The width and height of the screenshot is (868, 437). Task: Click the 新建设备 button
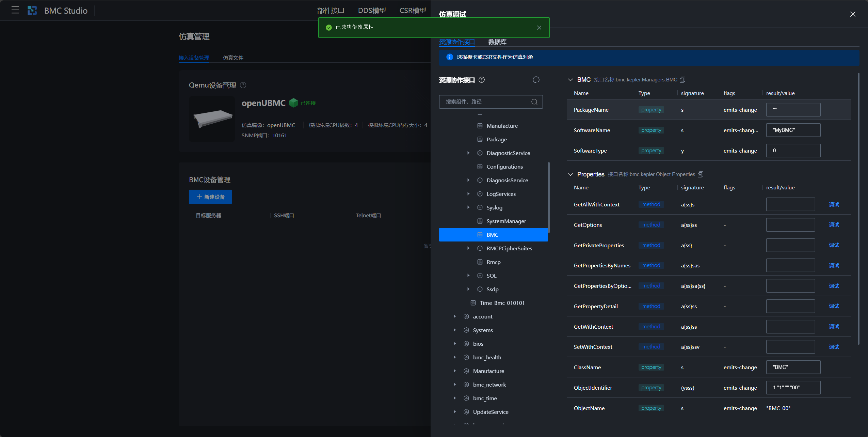[x=210, y=197]
